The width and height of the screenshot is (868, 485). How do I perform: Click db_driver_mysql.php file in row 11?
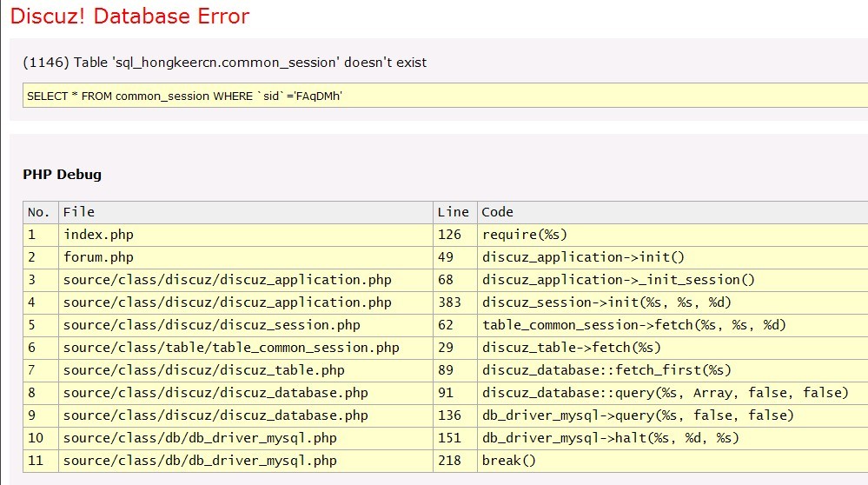point(245,461)
